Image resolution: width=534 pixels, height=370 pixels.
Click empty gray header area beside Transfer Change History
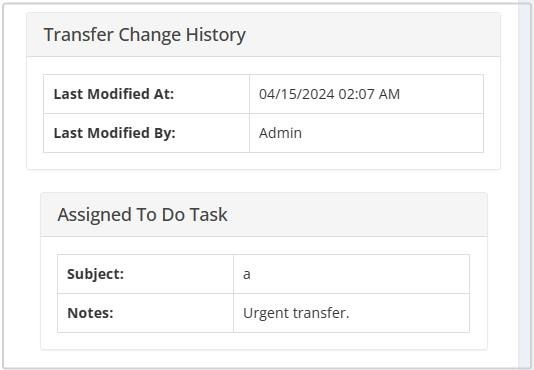pyautogui.click(x=371, y=35)
